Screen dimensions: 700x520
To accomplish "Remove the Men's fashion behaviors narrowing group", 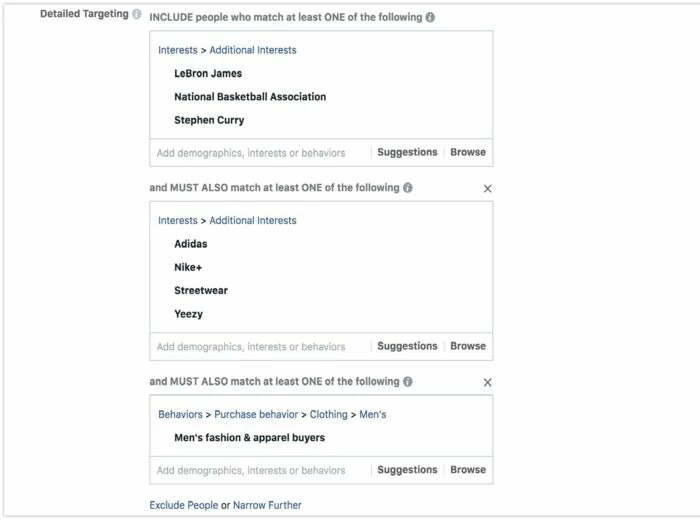I will (488, 383).
